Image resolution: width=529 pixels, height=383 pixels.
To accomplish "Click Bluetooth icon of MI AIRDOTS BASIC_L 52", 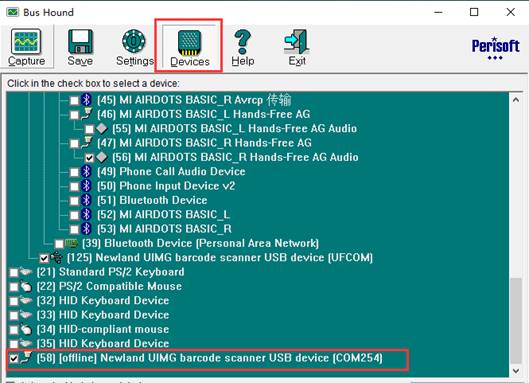I will coord(87,215).
